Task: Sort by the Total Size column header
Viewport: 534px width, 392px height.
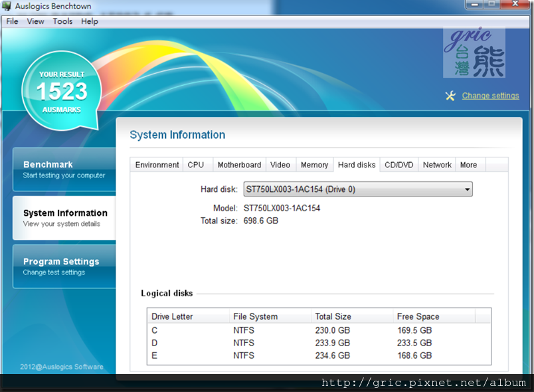Action: click(352, 316)
